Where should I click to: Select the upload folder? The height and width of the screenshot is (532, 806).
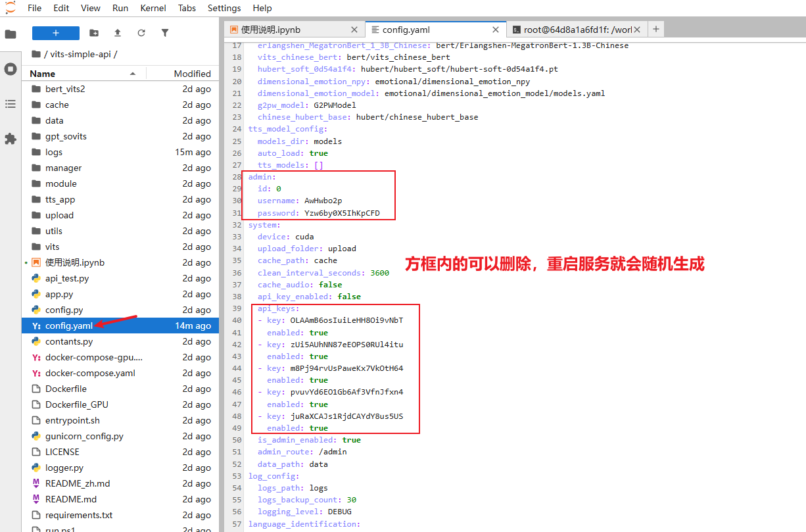(x=121, y=215)
